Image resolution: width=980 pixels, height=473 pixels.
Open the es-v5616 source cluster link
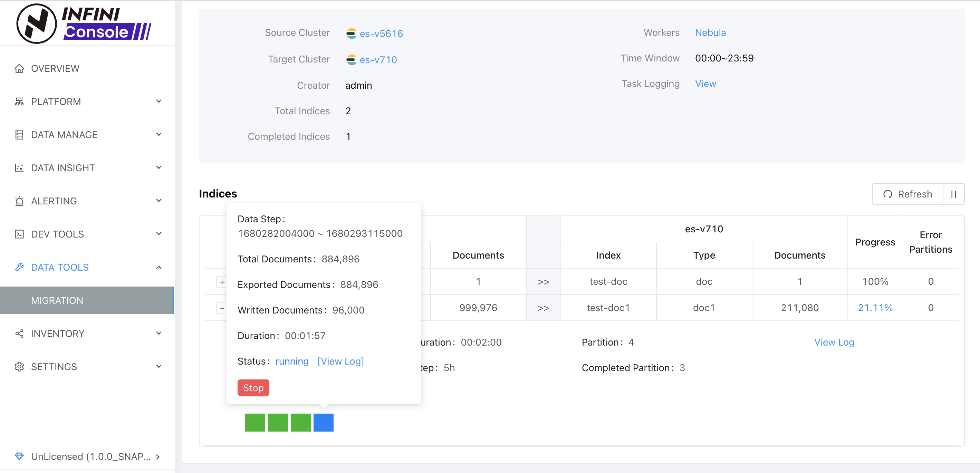[381, 33]
